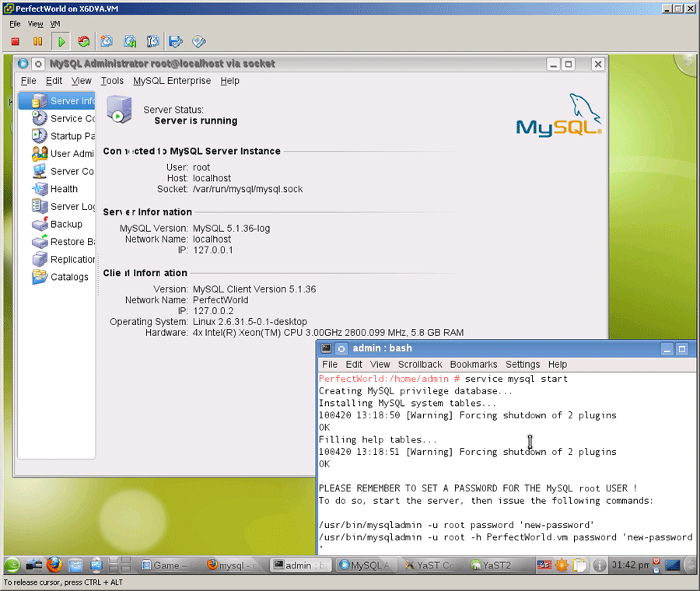Select Server Information in the sidebar
This screenshot has width=700, height=591.
pyautogui.click(x=57, y=101)
